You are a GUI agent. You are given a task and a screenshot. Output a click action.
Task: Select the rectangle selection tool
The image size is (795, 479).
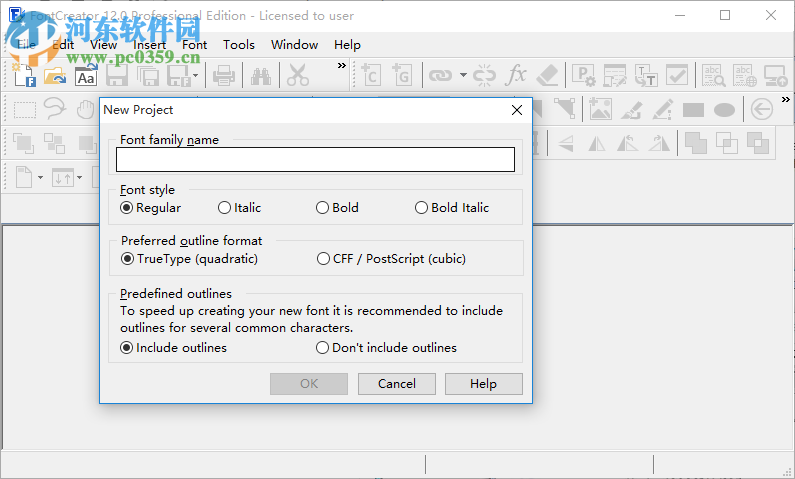pos(24,109)
